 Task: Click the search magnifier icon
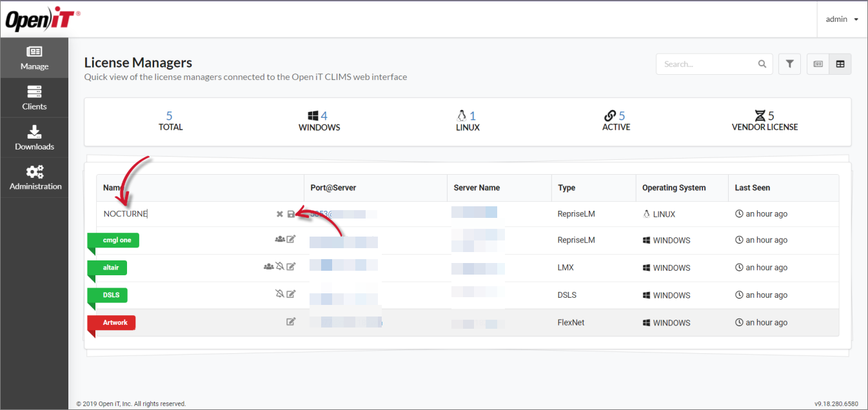tap(762, 64)
